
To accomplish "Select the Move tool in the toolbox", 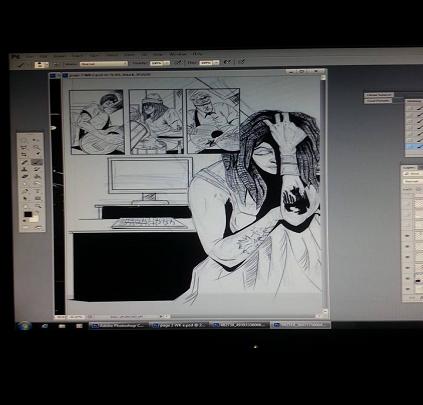I will (x=37, y=140).
